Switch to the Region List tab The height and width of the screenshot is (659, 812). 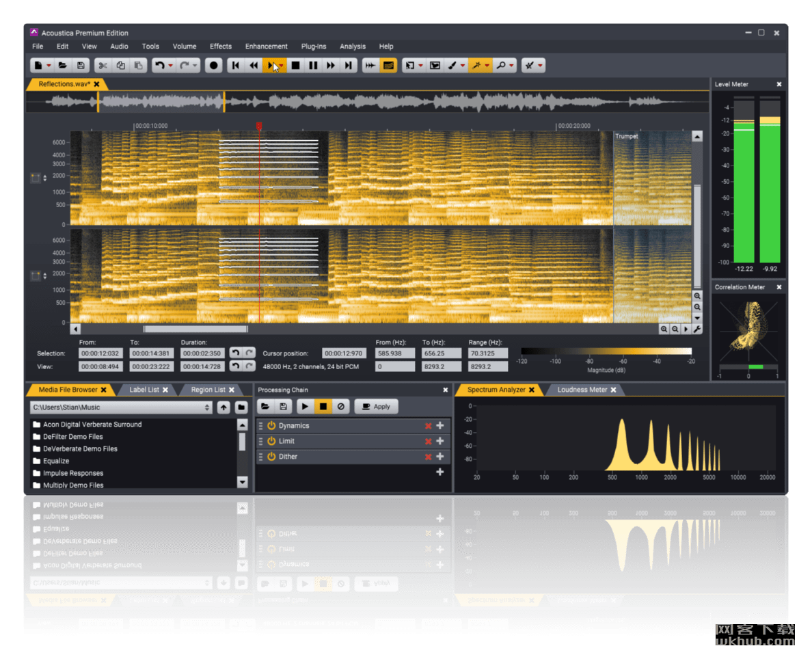pos(208,390)
